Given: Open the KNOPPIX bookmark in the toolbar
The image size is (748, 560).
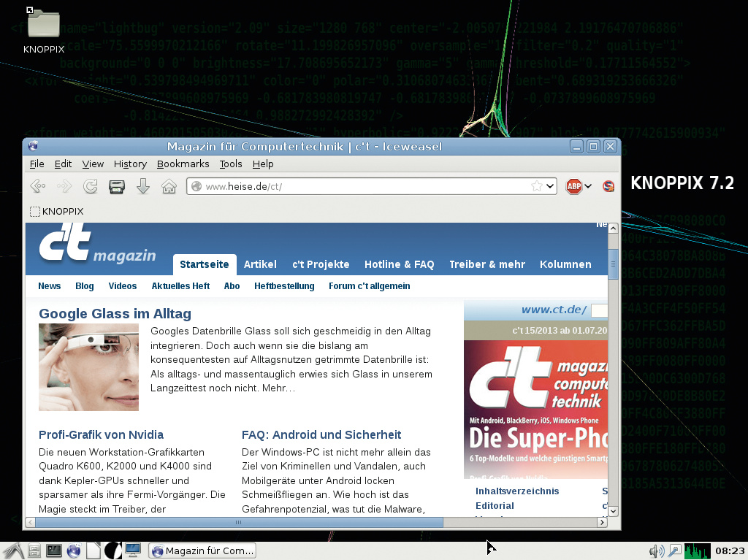Looking at the screenshot, I should click(x=57, y=211).
